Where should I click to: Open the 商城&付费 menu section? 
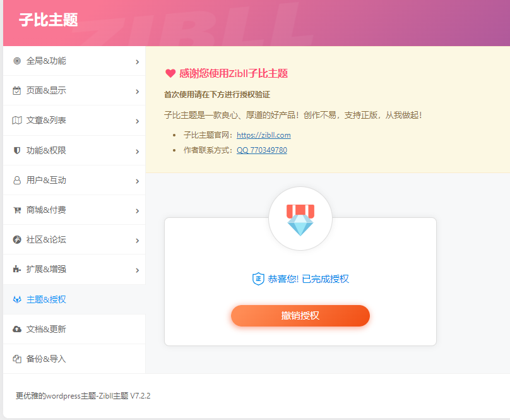coord(74,210)
